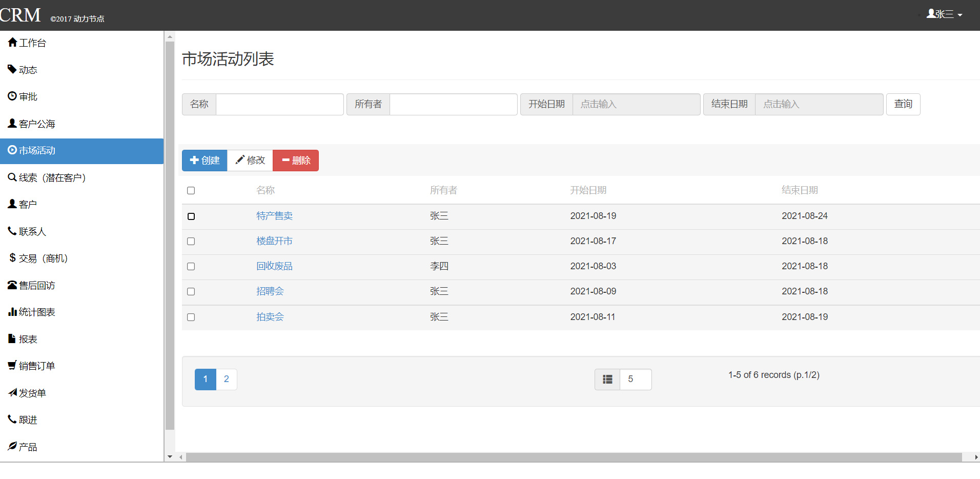The width and height of the screenshot is (980, 479).
Task: Toggle the select-all checkbox in table header
Action: [x=191, y=191]
